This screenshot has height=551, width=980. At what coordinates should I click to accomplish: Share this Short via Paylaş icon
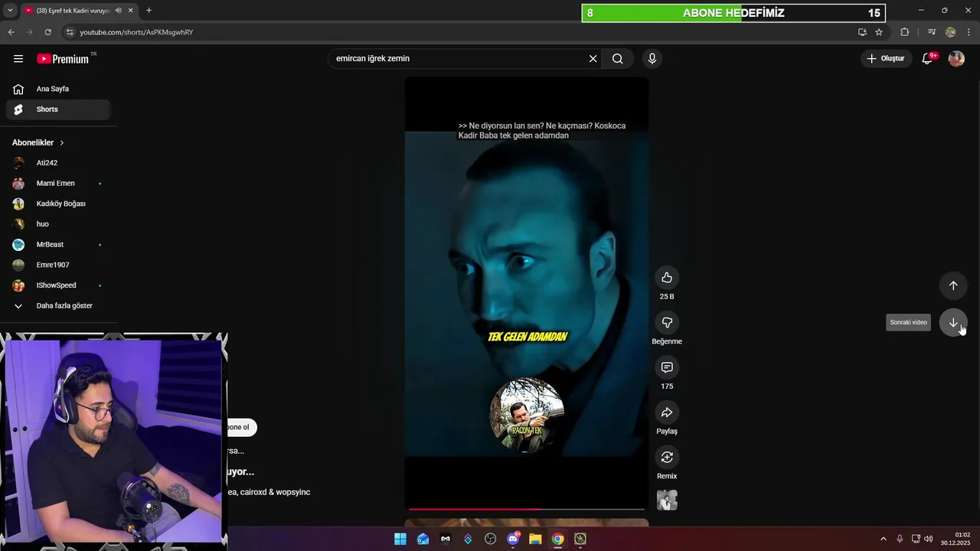[x=667, y=412]
